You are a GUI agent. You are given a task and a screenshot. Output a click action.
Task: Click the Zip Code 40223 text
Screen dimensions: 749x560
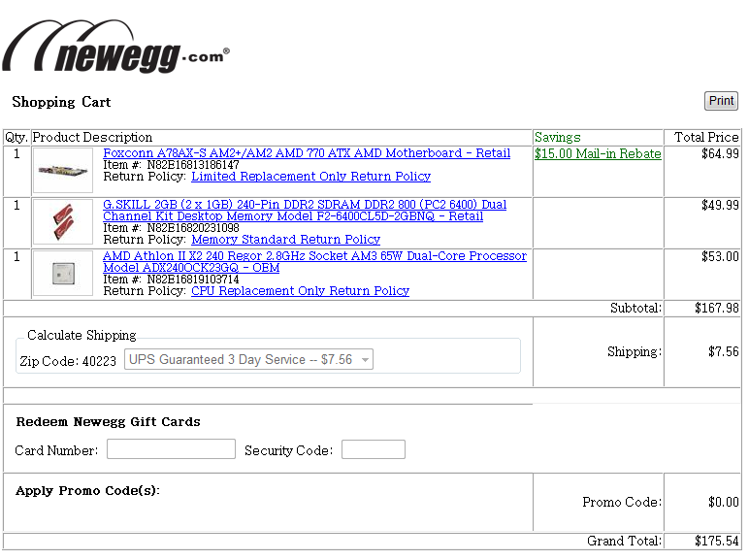tap(68, 361)
